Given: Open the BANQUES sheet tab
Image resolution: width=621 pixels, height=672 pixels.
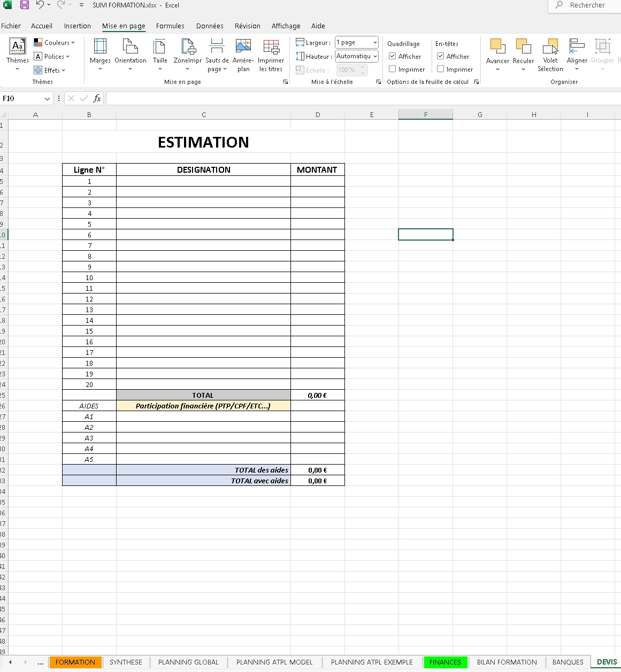Looking at the screenshot, I should 568,662.
